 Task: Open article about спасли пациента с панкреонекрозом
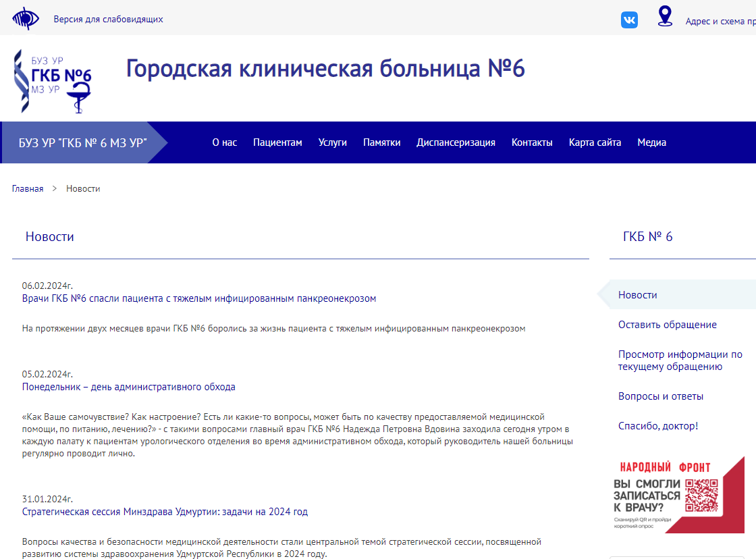[199, 298]
